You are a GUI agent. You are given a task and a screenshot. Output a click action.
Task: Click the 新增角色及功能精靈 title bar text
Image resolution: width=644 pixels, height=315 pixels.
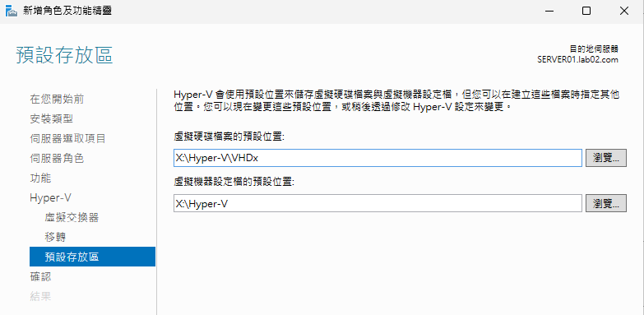click(67, 11)
